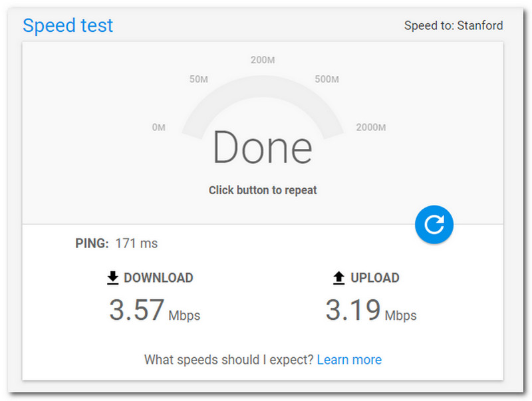
Task: Click the blue repeat test button
Action: [434, 224]
